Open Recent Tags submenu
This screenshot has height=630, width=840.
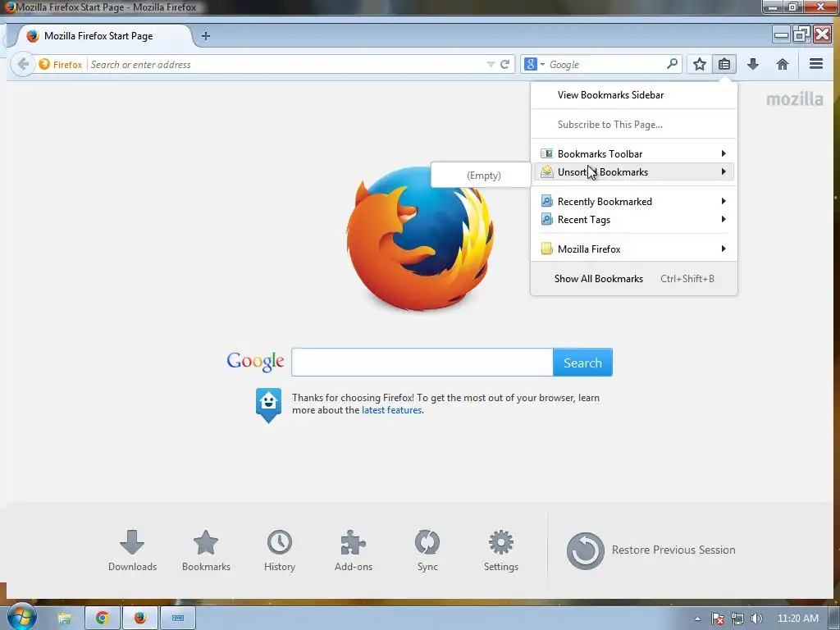click(634, 220)
